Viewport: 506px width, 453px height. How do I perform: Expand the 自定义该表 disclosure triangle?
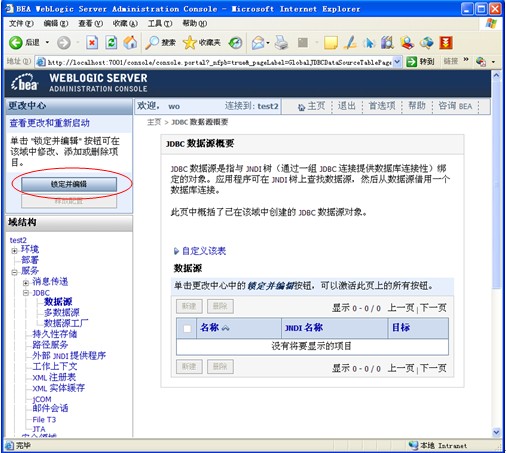point(176,251)
